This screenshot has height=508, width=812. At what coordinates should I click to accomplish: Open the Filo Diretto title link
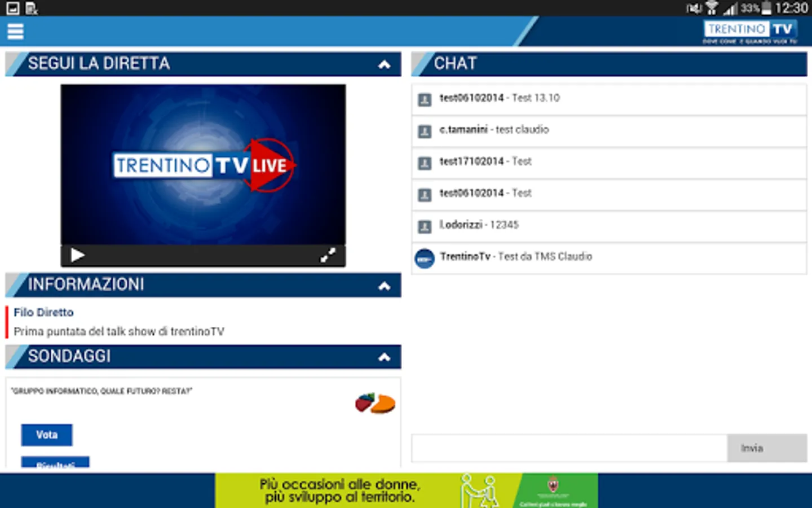tap(43, 312)
